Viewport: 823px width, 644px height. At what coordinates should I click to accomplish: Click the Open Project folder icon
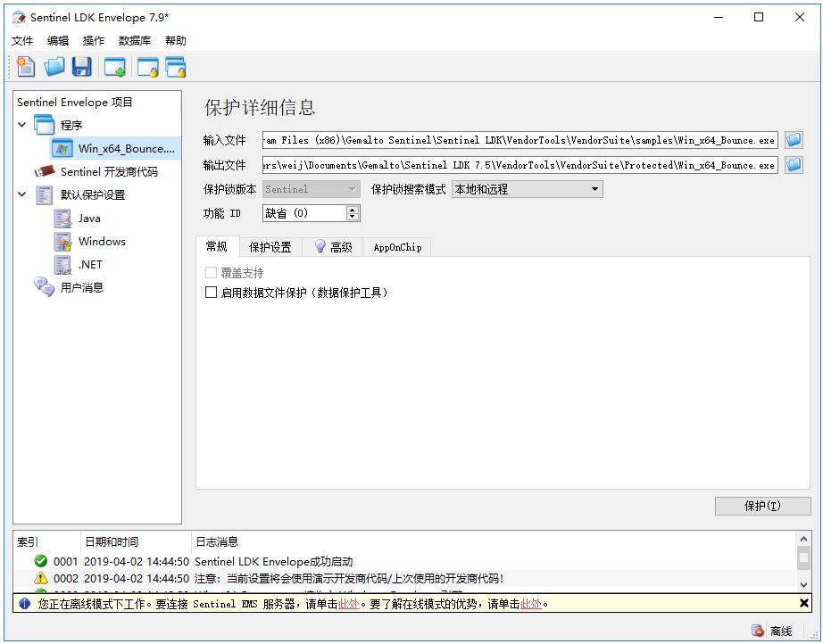[x=54, y=66]
